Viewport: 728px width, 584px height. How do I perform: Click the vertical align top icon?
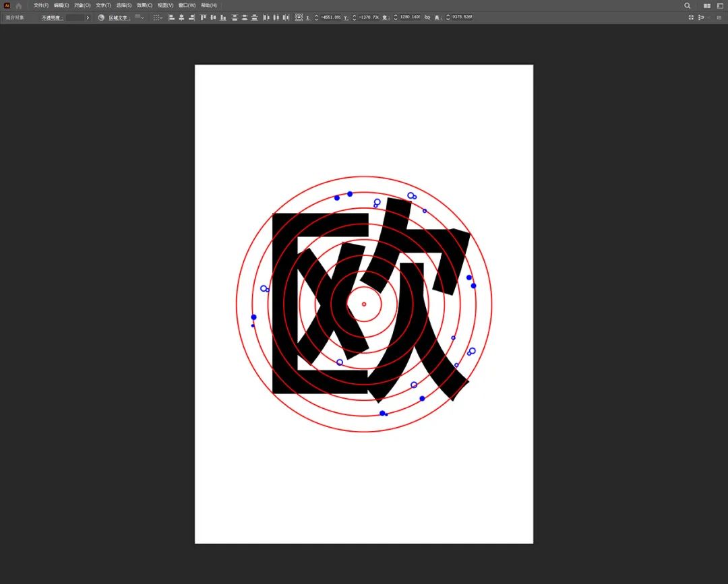coord(203,18)
